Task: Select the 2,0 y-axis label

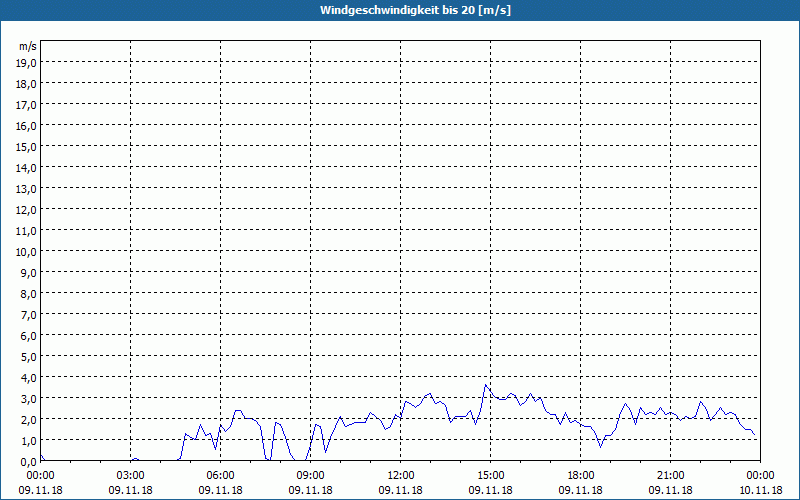Action: click(x=28, y=419)
